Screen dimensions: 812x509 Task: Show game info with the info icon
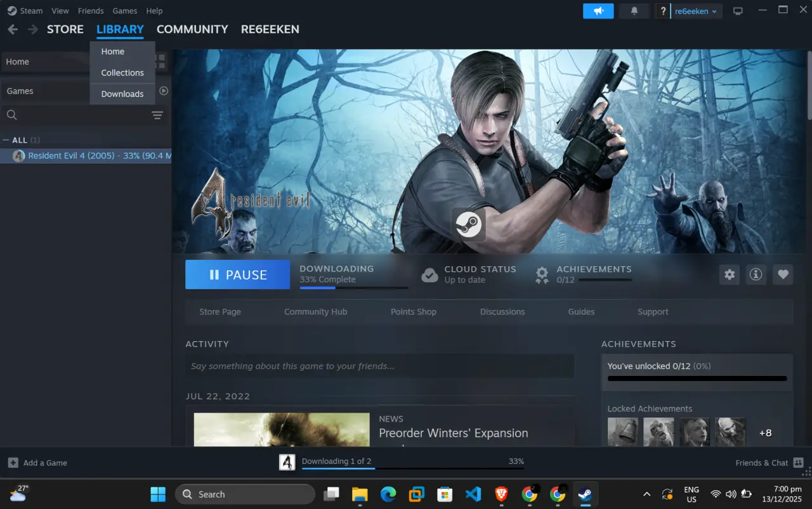tap(756, 274)
